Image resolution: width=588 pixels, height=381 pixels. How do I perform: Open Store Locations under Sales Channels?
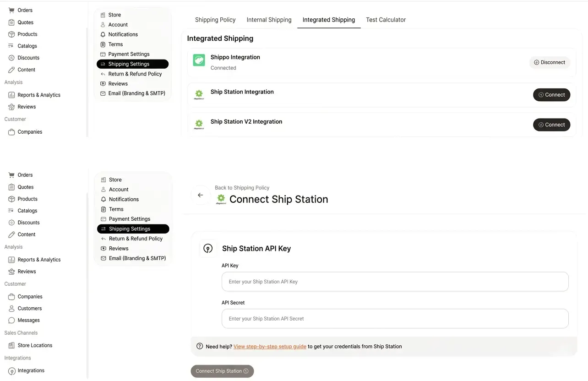[30, 345]
